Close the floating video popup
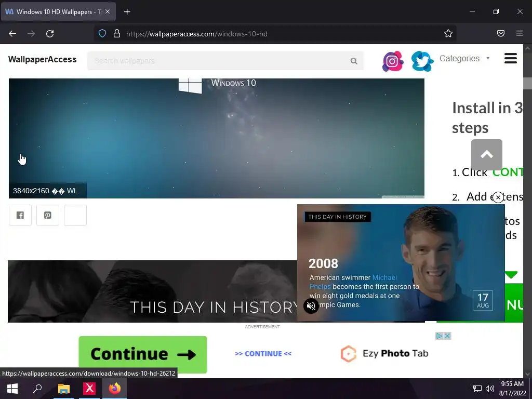Screen dimensions: 532x399 click(498, 197)
